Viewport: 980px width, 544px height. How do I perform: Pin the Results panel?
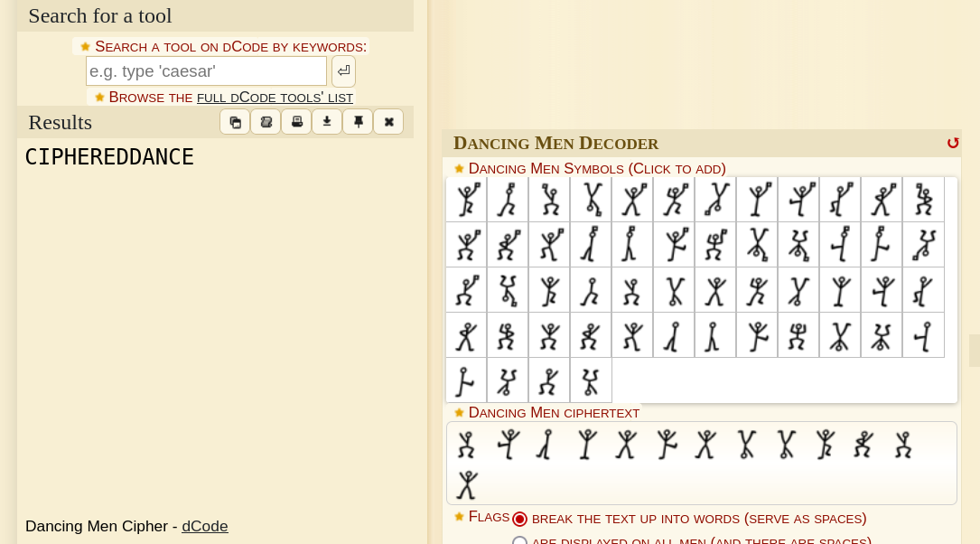[358, 122]
